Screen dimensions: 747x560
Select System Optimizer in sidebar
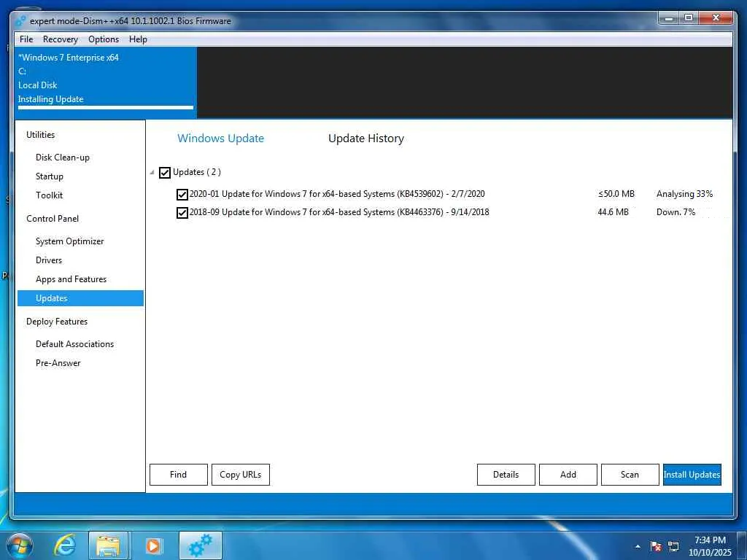tap(69, 241)
